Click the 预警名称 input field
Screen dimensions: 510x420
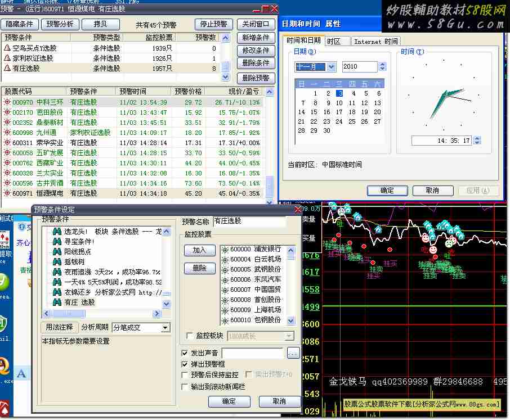250,221
